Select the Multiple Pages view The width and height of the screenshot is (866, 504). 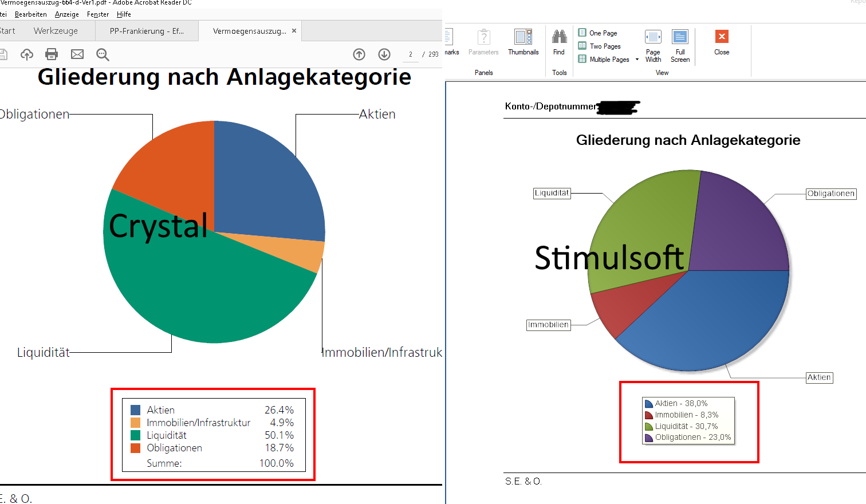(x=604, y=60)
